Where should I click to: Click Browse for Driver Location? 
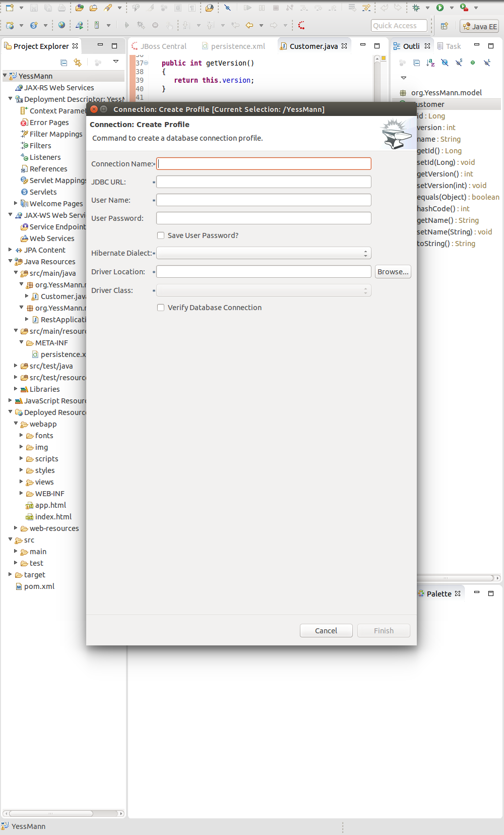(393, 272)
